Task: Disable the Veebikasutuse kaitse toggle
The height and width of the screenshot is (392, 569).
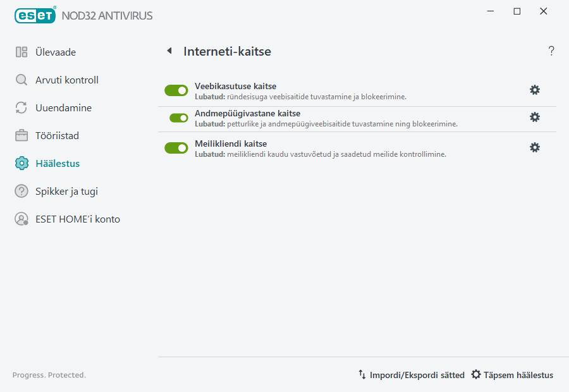Action: click(x=176, y=90)
